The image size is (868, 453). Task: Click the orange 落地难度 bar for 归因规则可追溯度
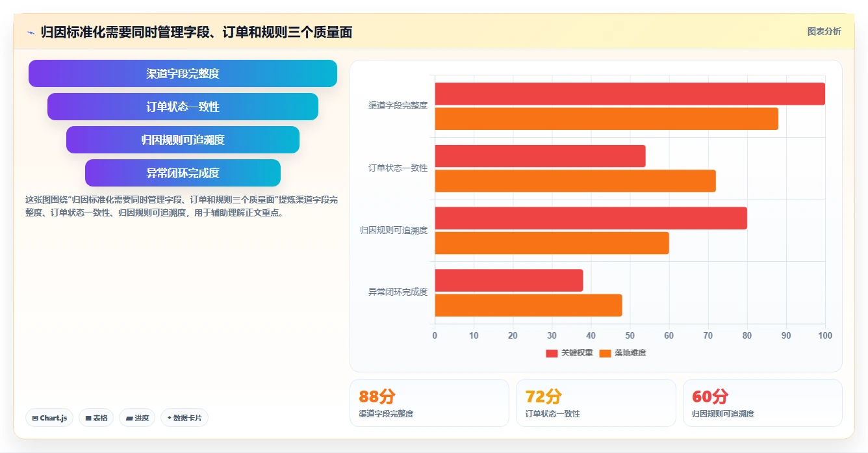point(552,243)
